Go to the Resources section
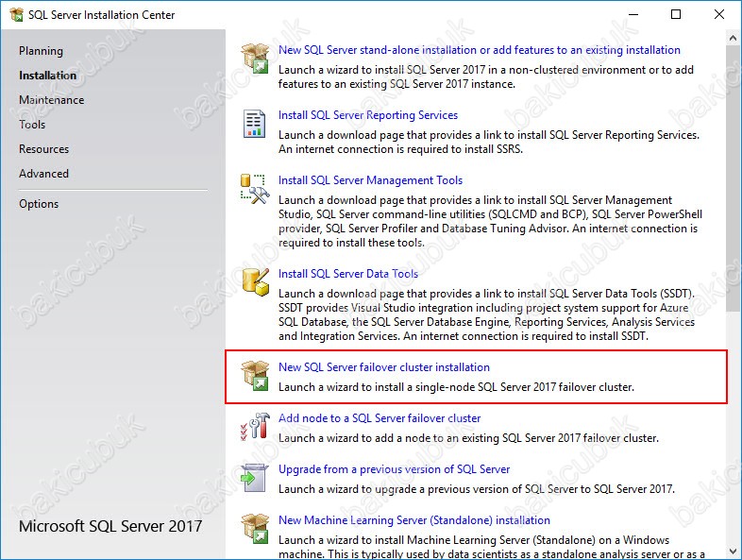Viewport: 742px width, 560px height. pyautogui.click(x=44, y=149)
